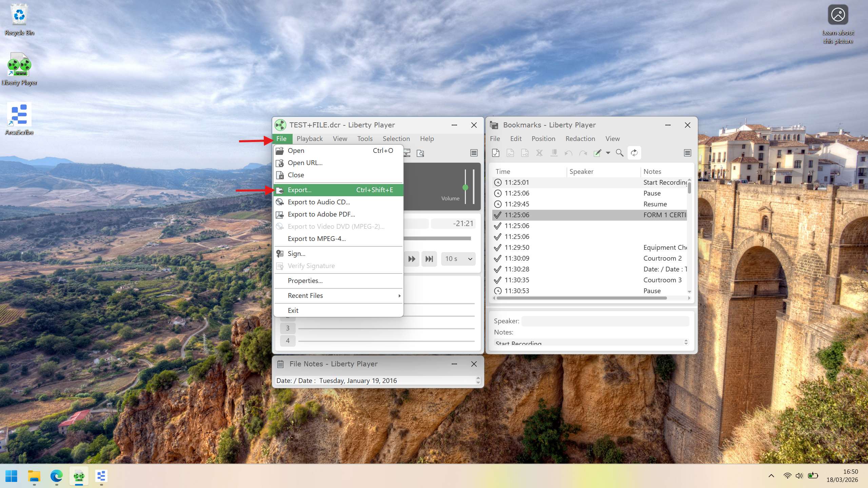Toggle auto-refresh of the bookmark list
This screenshot has height=488, width=868.
634,153
